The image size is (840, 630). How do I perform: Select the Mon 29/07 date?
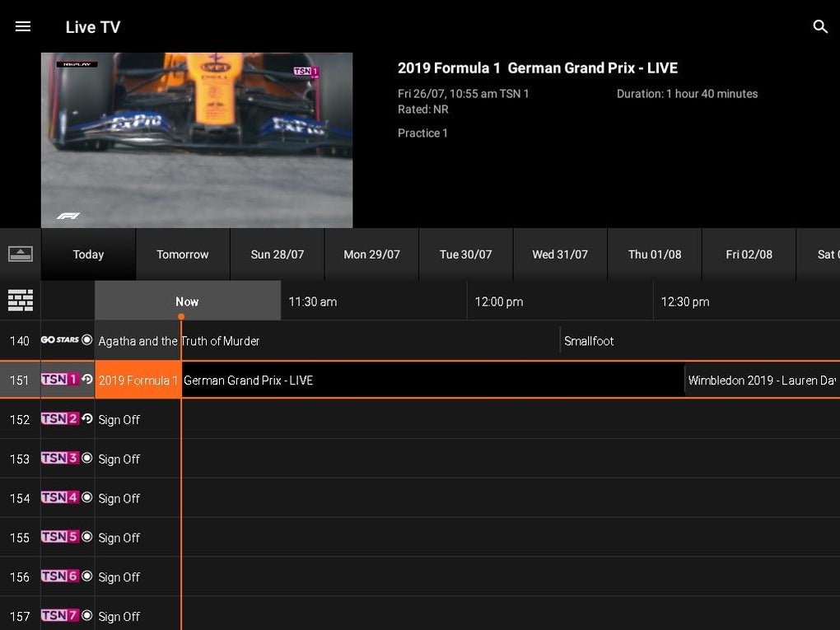click(x=371, y=254)
